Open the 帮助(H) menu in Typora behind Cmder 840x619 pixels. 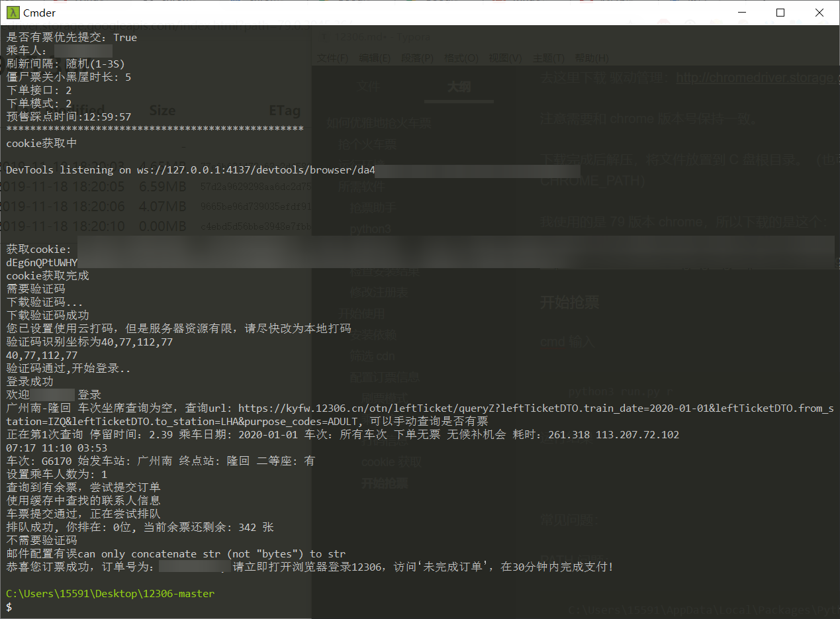(592, 58)
